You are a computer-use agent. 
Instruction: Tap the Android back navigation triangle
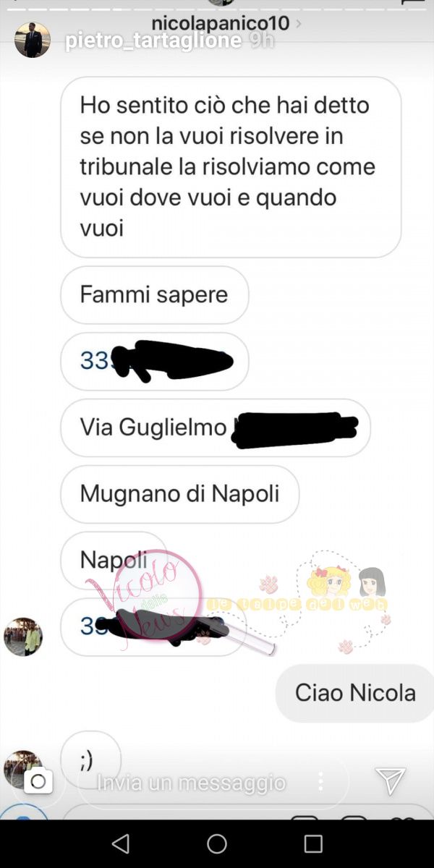[x=121, y=843]
